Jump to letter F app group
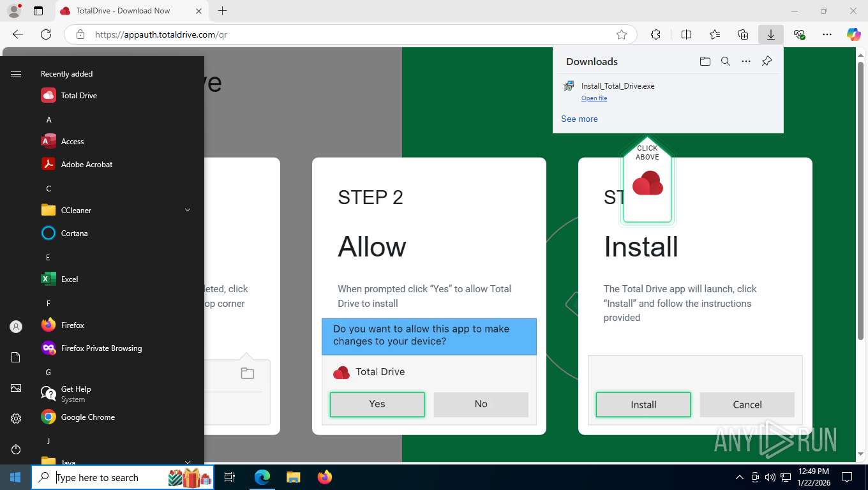The image size is (868, 490). [49, 304]
